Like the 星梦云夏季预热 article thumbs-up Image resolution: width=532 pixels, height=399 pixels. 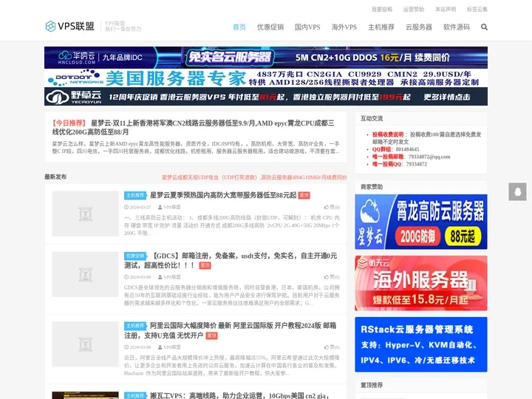click(327, 207)
